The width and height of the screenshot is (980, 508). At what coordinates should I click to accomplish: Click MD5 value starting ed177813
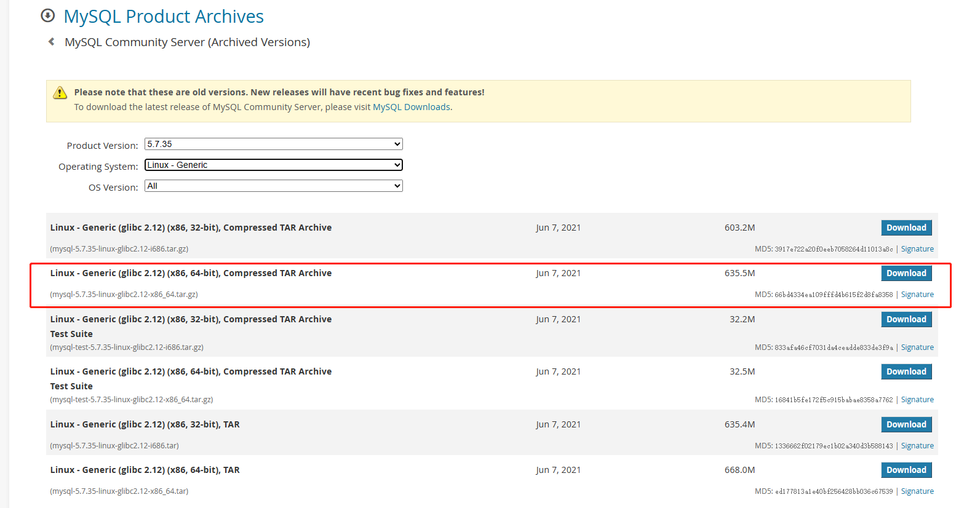coord(834,491)
